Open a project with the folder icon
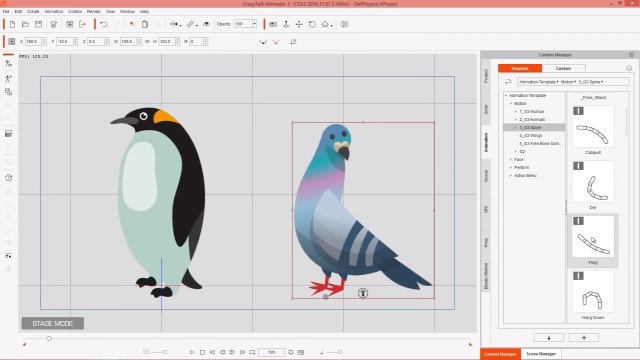Screen dimensions: 640x360 [x=25, y=24]
